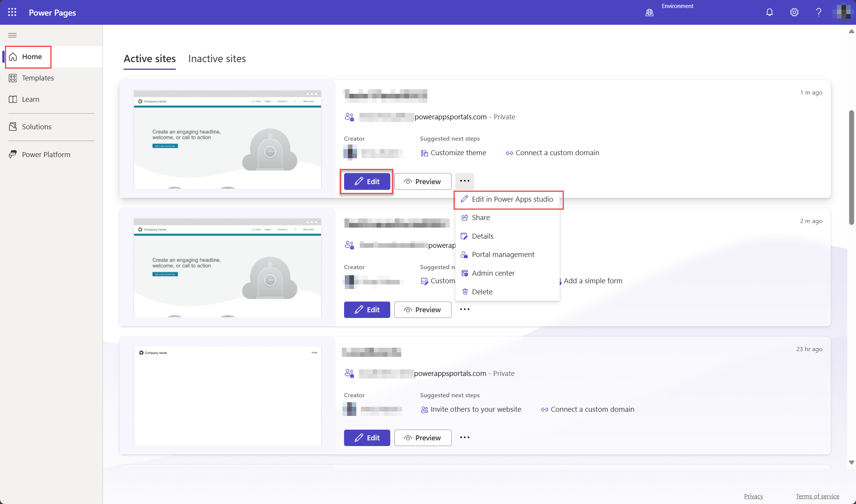Select Active sites tab

(x=150, y=59)
